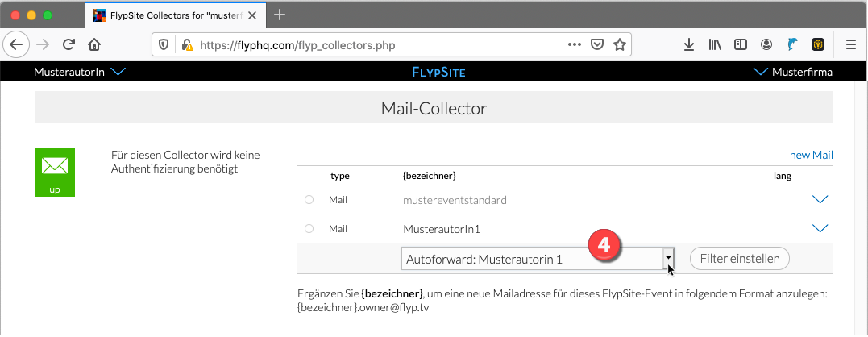
Task: Open the Musterfirma dropdown menu
Action: point(793,72)
